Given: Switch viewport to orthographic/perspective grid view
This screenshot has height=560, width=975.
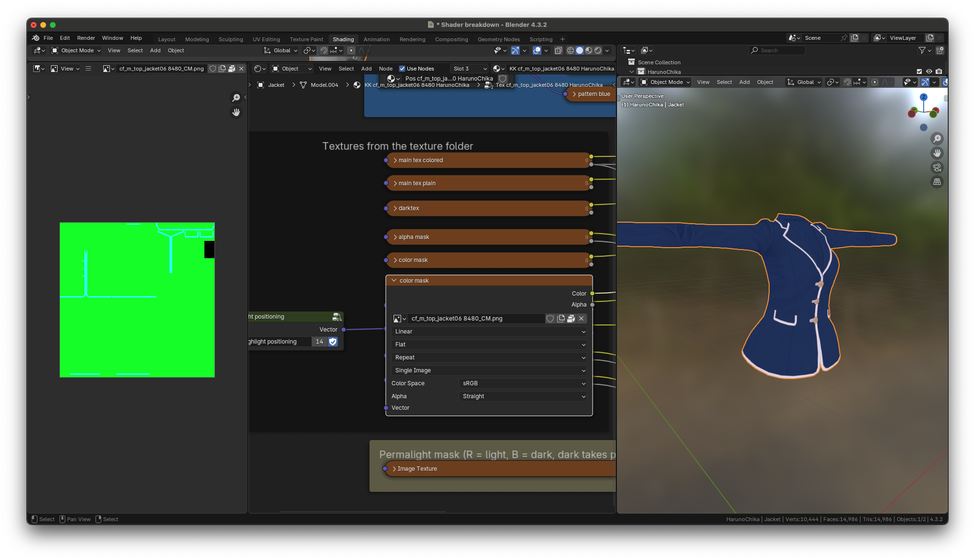Looking at the screenshot, I should click(x=937, y=182).
